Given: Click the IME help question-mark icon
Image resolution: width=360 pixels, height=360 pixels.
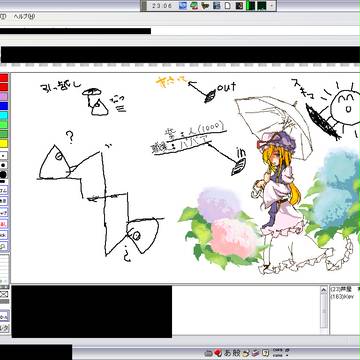Looking at the screenshot, I should coord(265,353).
